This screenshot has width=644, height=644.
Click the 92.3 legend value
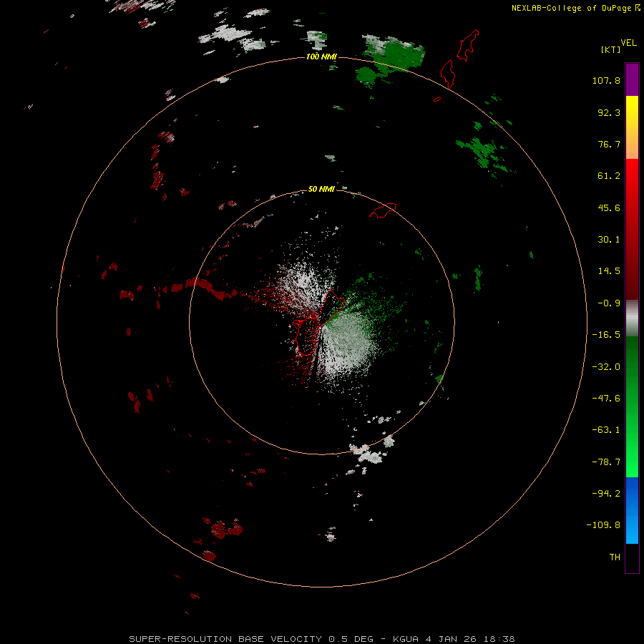coord(609,112)
